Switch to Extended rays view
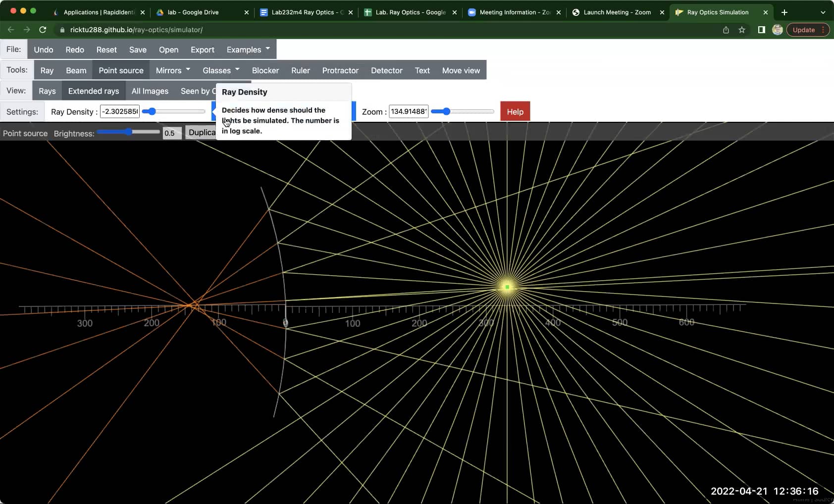Image resolution: width=834 pixels, height=504 pixels. pos(93,91)
